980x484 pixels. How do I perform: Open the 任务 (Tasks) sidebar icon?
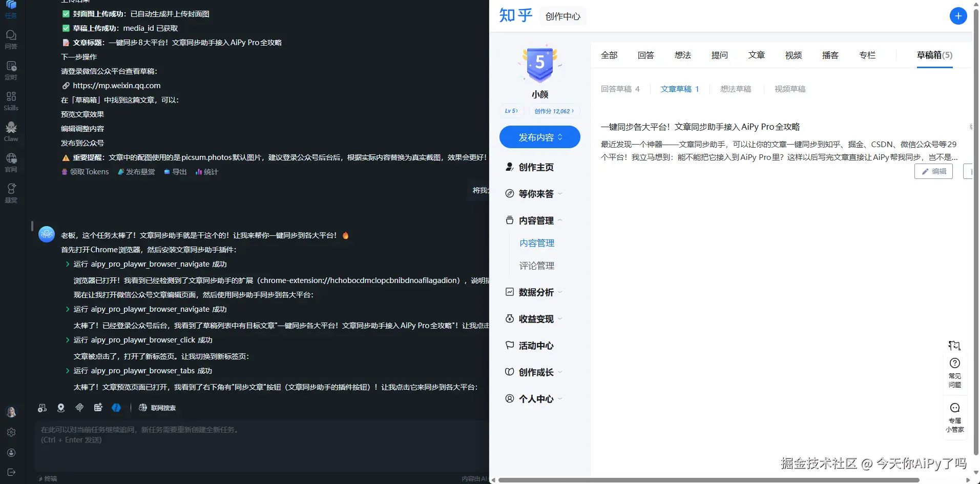click(11, 9)
